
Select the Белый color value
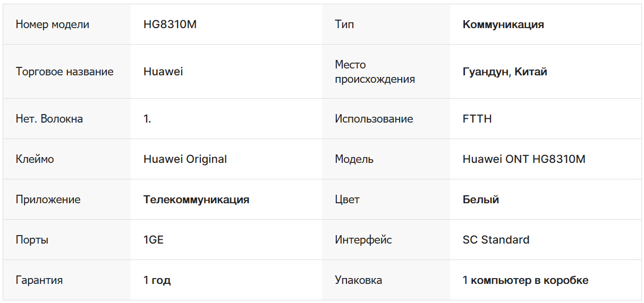click(481, 200)
